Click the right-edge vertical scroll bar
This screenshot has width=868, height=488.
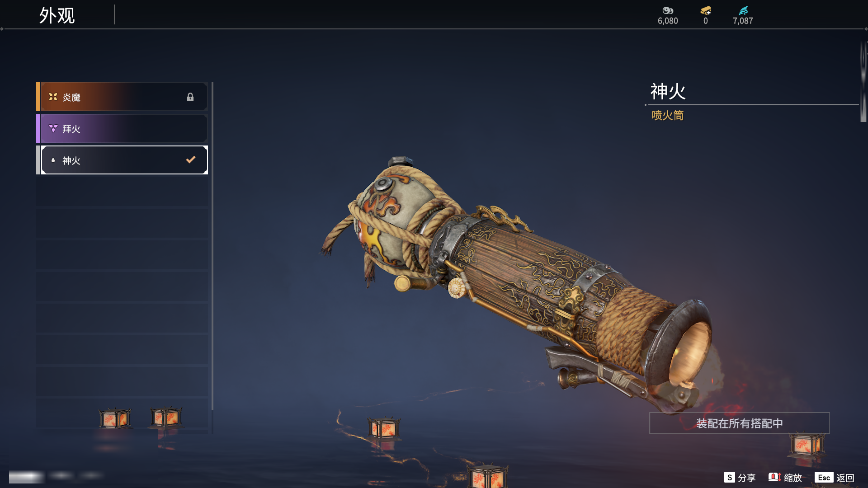point(863,81)
